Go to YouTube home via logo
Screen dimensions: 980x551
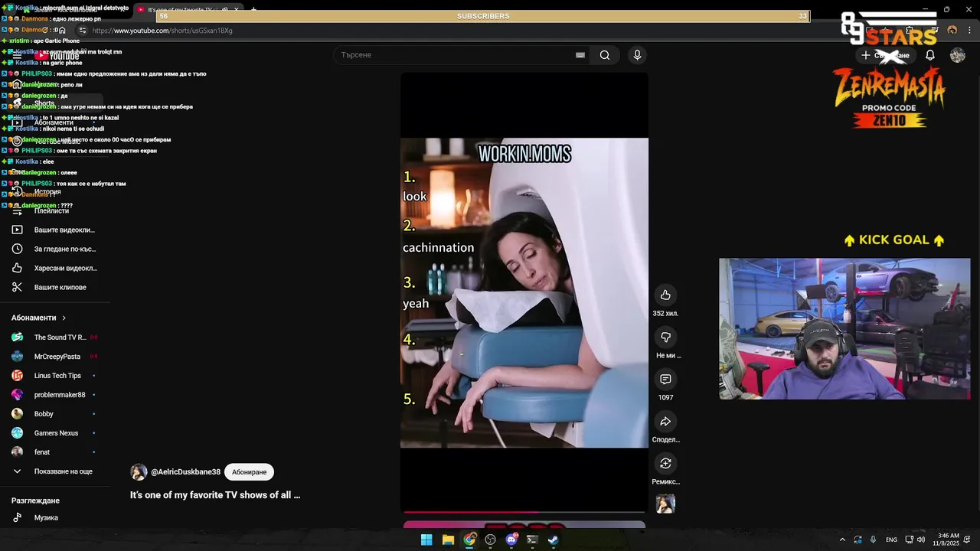coord(57,56)
